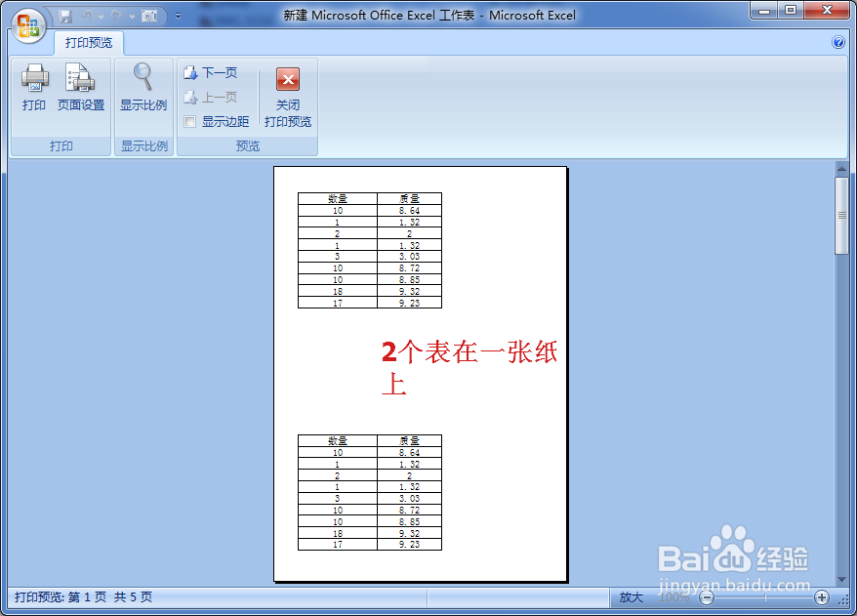
Task: Click 关闭打印预览 red close button
Action: [288, 98]
